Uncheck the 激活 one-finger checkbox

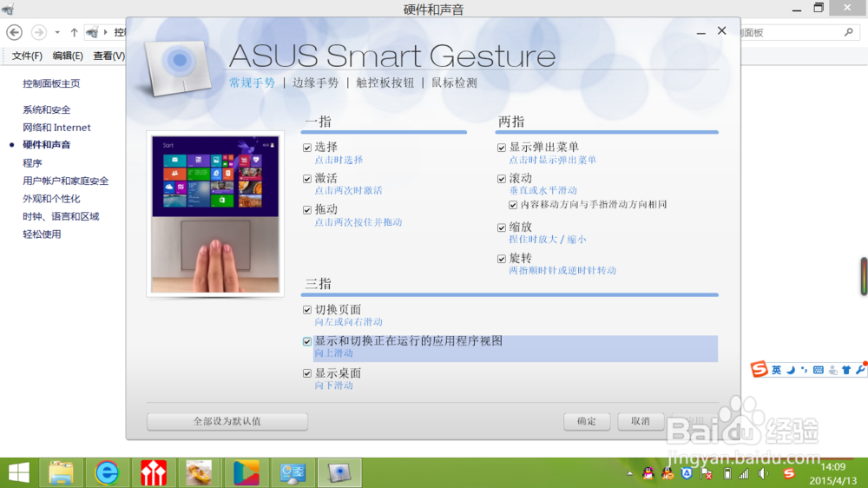coord(307,179)
